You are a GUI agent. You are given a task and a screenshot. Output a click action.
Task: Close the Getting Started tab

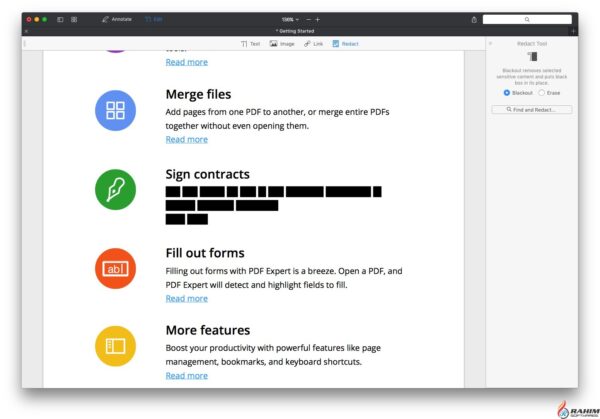(26, 31)
